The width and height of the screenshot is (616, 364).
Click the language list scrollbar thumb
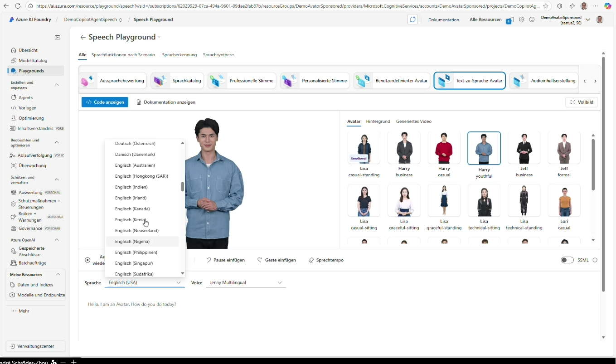pos(183,187)
